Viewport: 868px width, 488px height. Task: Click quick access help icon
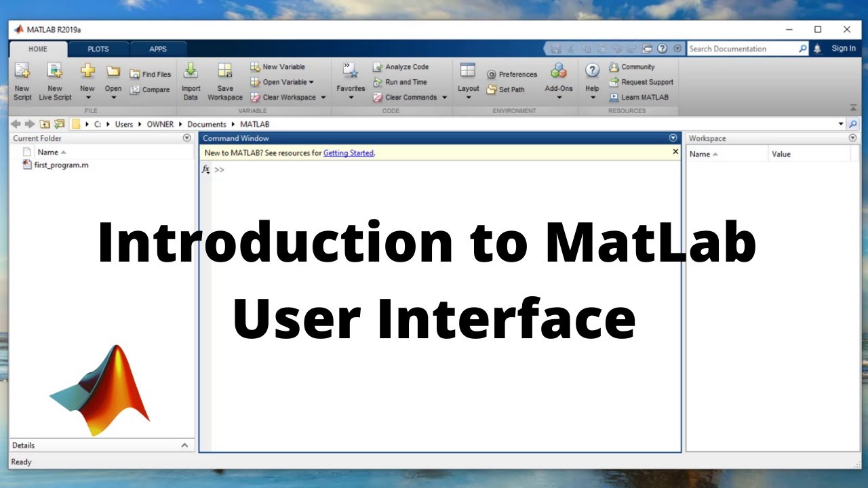662,49
